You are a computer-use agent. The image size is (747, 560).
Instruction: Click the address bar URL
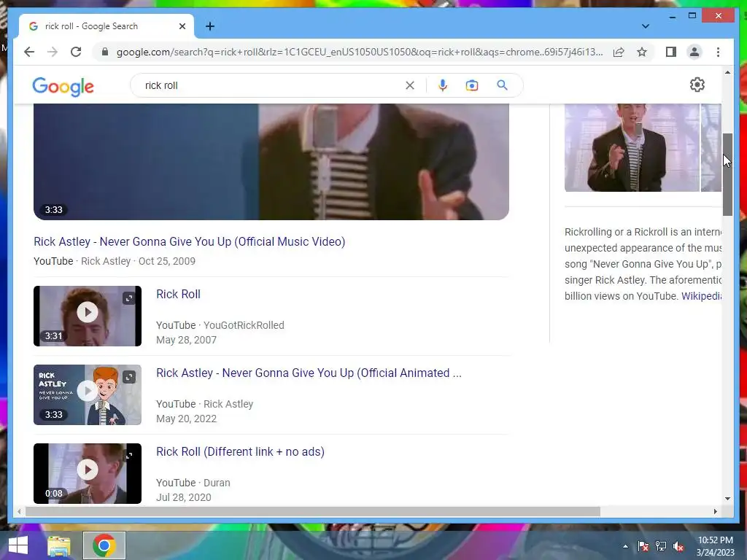pyautogui.click(x=360, y=52)
